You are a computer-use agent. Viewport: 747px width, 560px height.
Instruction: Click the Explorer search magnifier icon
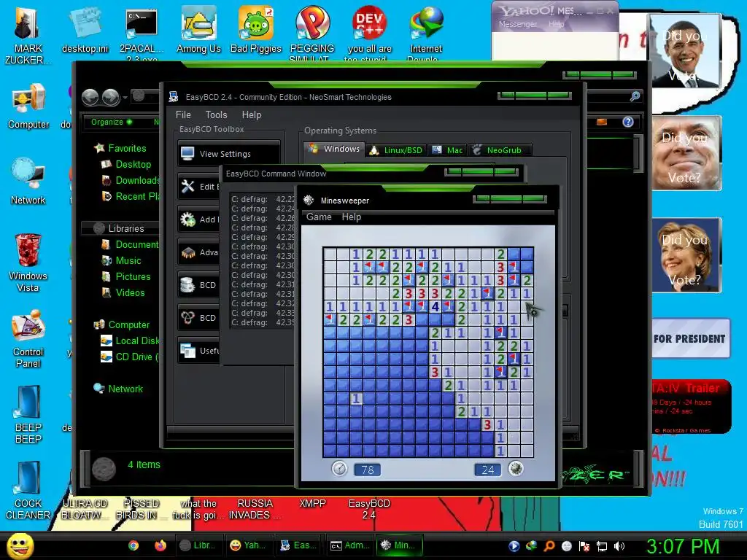click(x=635, y=96)
